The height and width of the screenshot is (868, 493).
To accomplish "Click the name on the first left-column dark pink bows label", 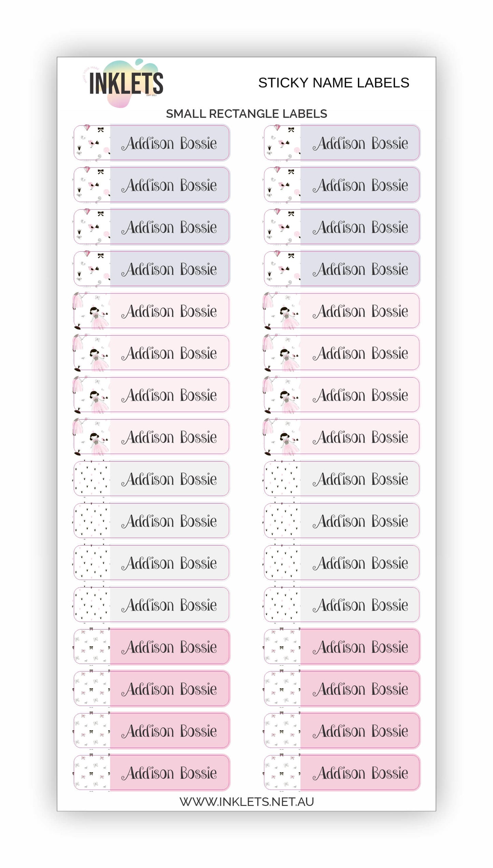I will (x=169, y=647).
